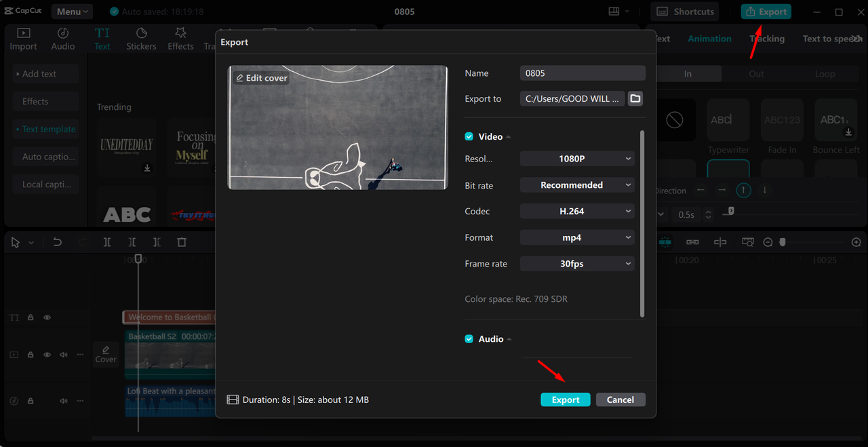This screenshot has height=447, width=868.
Task: Toggle the linkage chain icon in timeline
Action: [x=692, y=242]
